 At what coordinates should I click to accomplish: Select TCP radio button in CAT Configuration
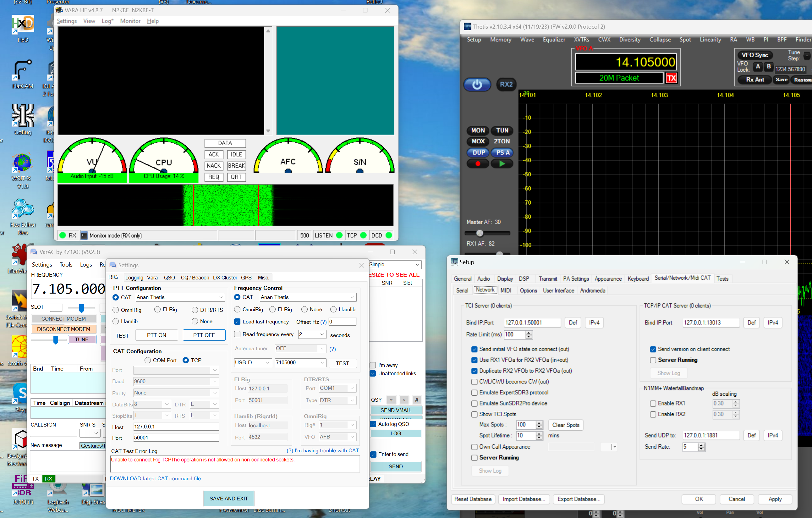(185, 360)
